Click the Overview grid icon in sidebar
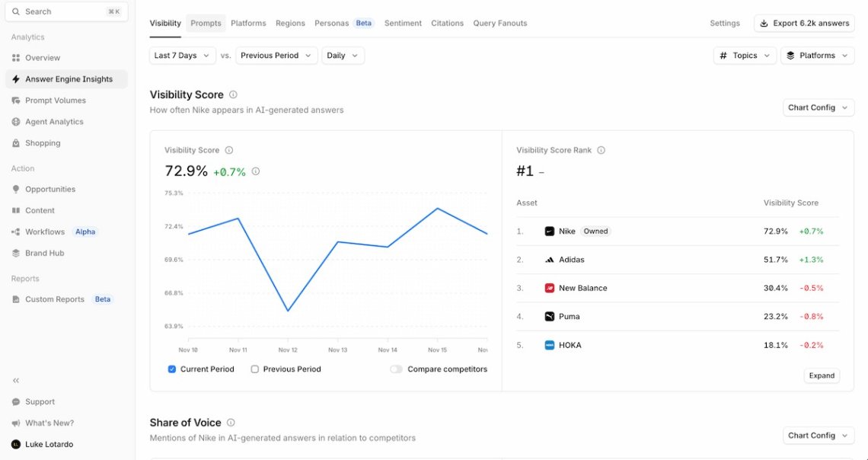The image size is (868, 460). coord(15,58)
